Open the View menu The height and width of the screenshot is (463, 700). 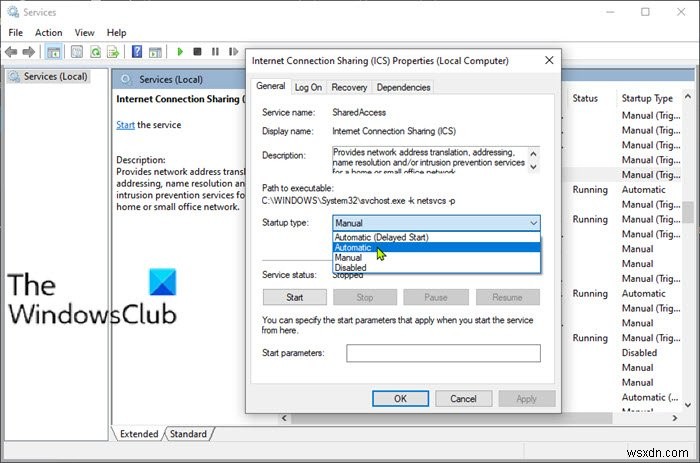pyautogui.click(x=84, y=33)
